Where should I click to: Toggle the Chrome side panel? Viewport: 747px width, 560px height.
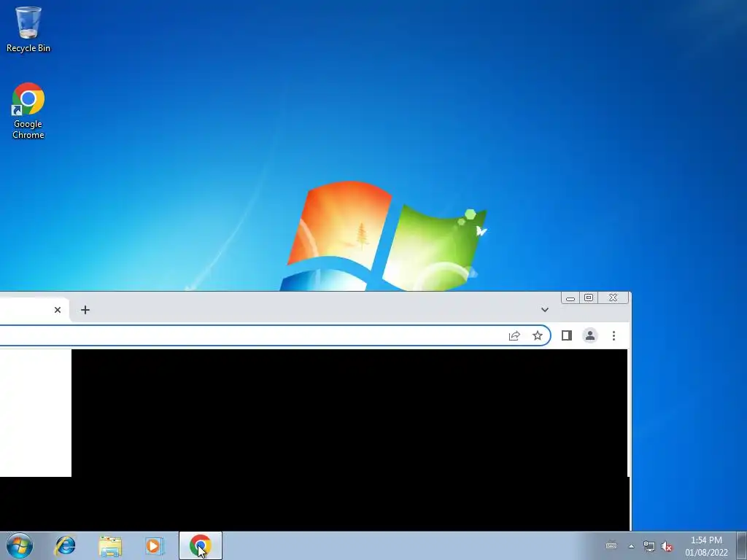point(566,335)
